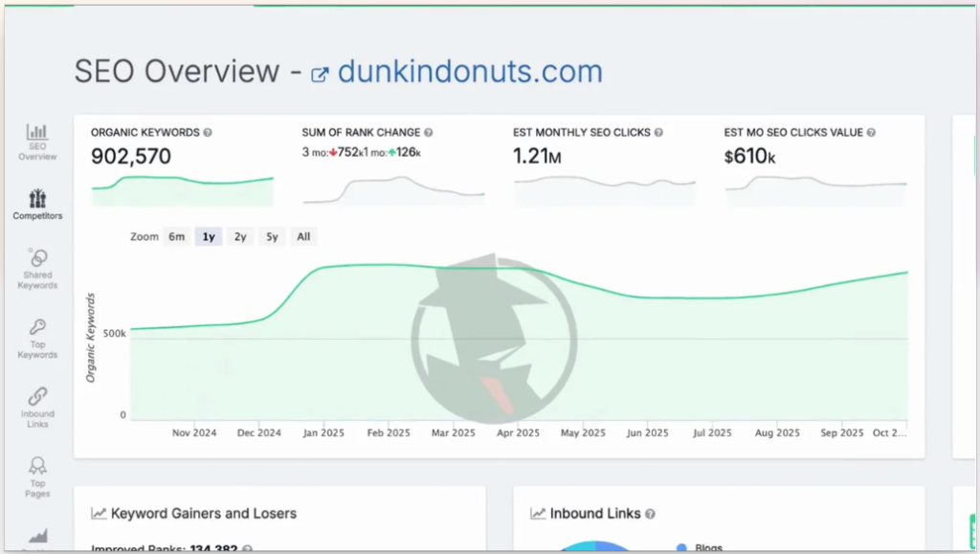Open Top Pages sidebar item
Viewport: 980px width, 554px height.
37,477
